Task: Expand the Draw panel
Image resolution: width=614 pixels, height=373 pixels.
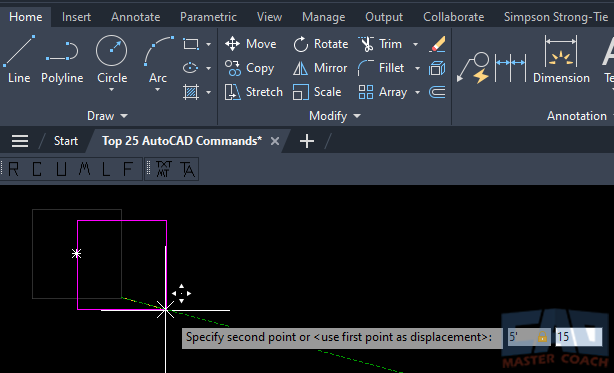Action: (107, 116)
